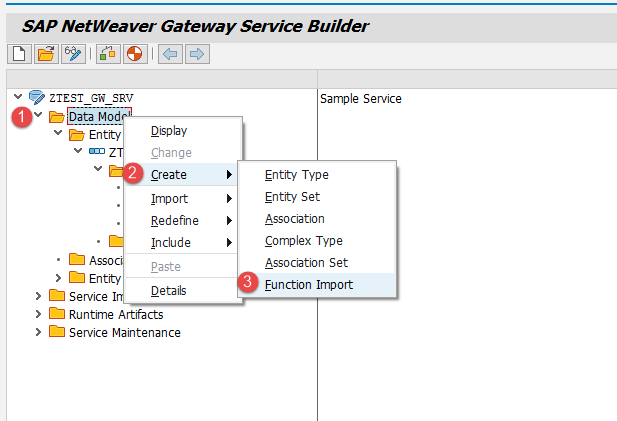Choose Function Import from Create submenu
The width and height of the screenshot is (617, 421).
click(x=308, y=285)
